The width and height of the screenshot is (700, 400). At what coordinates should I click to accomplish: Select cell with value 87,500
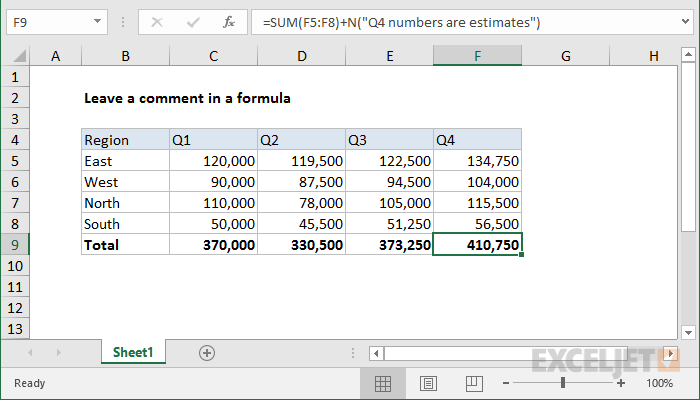[301, 182]
